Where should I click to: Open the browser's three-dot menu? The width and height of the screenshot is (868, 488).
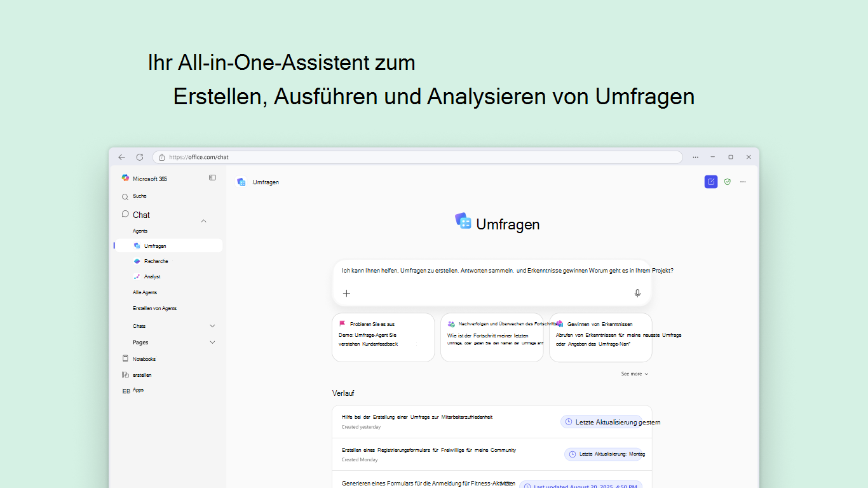coord(696,157)
